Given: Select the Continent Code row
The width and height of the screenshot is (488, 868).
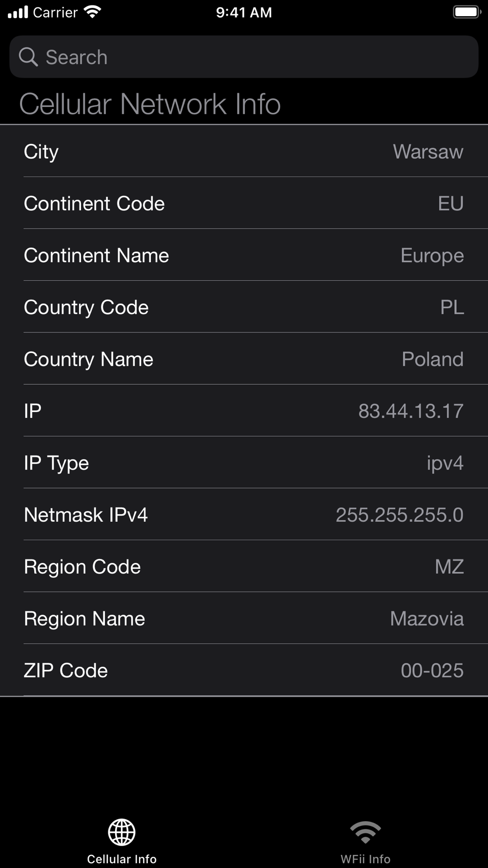Looking at the screenshot, I should [244, 203].
